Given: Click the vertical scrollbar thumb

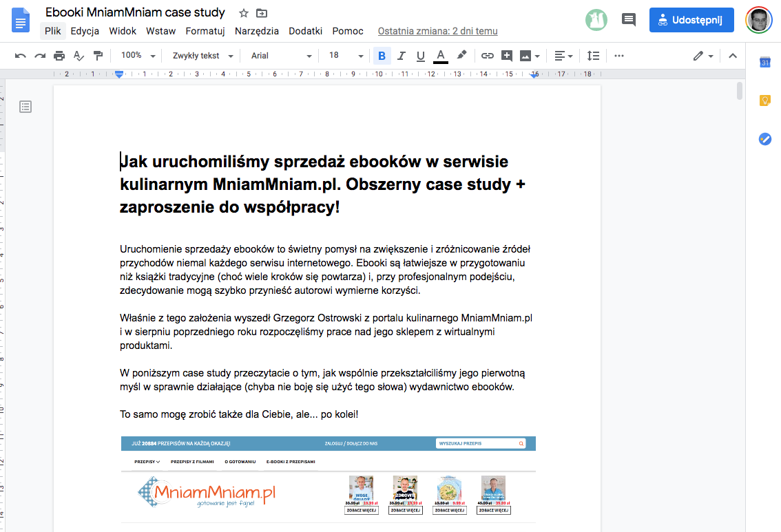Looking at the screenshot, I should pyautogui.click(x=739, y=91).
